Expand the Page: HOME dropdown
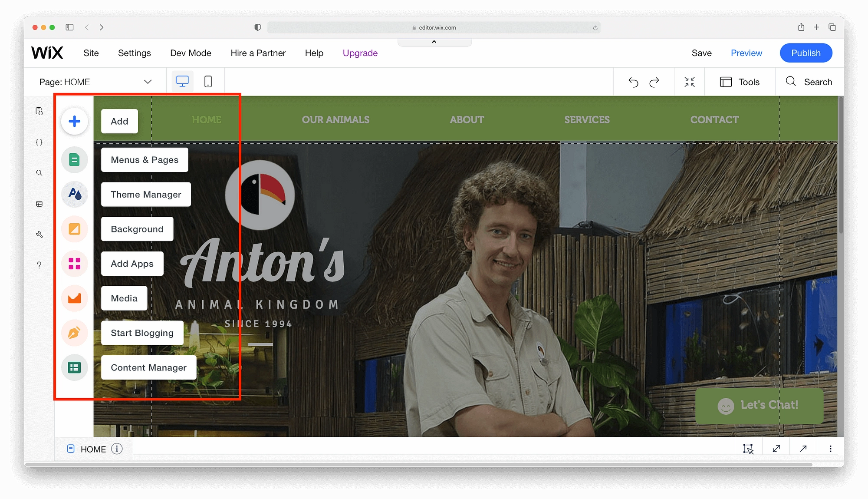 [x=95, y=82]
